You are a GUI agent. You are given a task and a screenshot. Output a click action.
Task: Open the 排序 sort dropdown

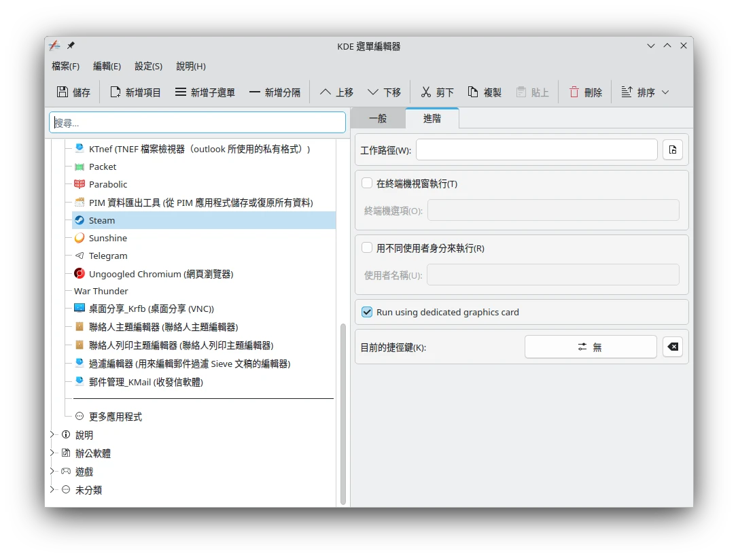pos(645,92)
